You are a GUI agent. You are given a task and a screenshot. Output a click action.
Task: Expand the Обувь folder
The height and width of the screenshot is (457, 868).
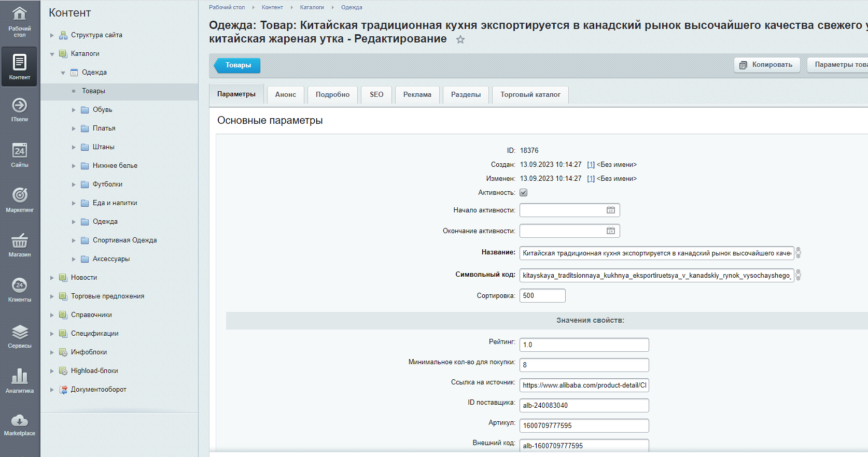(74, 110)
